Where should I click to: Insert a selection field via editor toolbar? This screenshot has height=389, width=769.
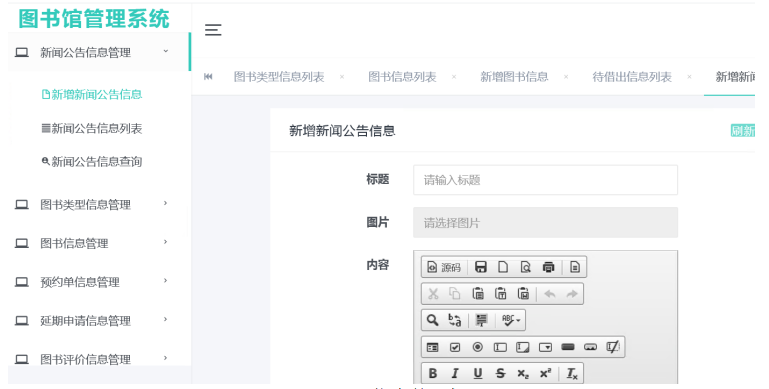[x=545, y=347]
